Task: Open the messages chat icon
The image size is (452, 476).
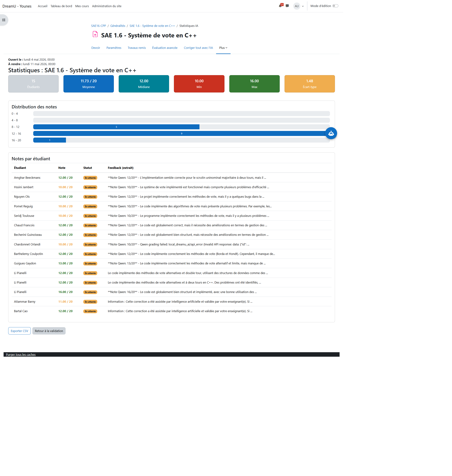Action: coord(287,6)
